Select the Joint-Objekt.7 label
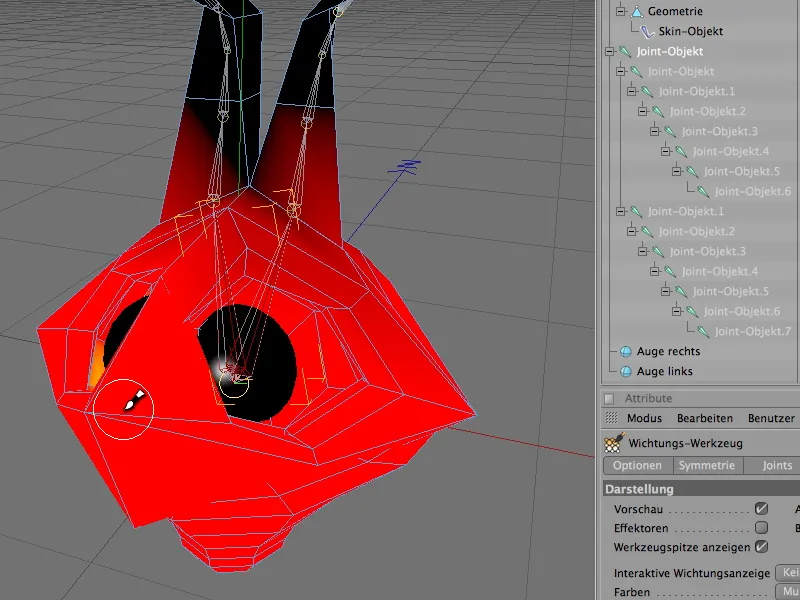Image resolution: width=800 pixels, height=600 pixels. (753, 332)
